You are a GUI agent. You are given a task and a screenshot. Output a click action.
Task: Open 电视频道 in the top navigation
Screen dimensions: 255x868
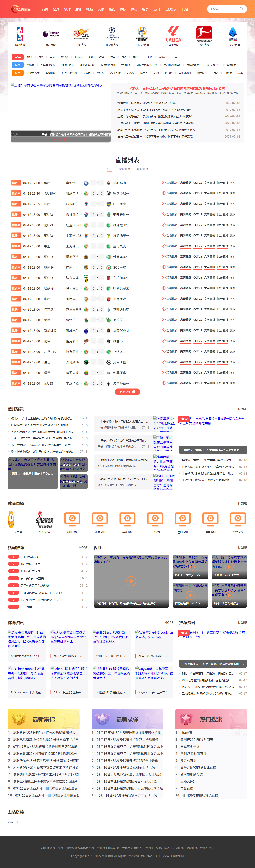coord(171,9)
